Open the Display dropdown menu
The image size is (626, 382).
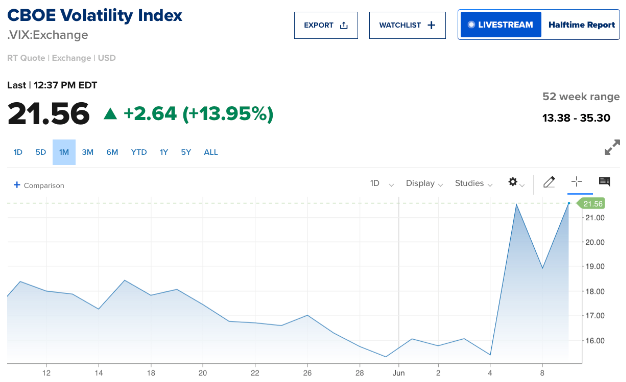pos(424,183)
